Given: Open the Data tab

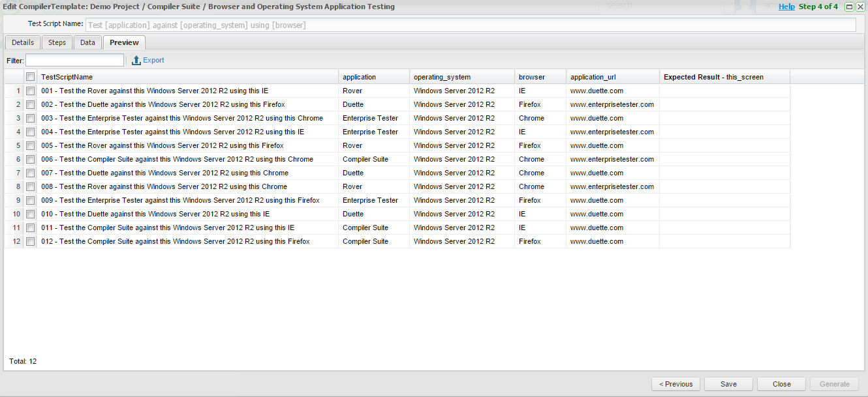Looking at the screenshot, I should [87, 42].
